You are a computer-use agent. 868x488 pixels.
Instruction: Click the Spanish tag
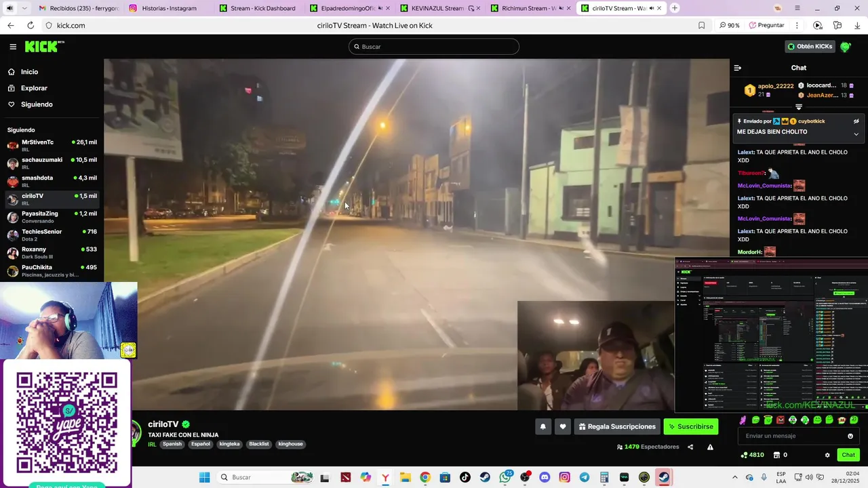pyautogui.click(x=172, y=444)
